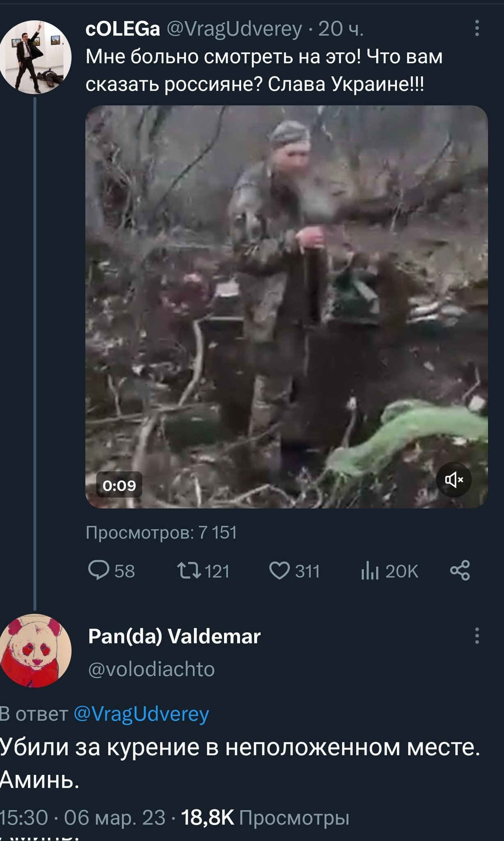Play the embedded video thumbnail
Image resolution: width=504 pixels, height=841 pixels.
286,306
